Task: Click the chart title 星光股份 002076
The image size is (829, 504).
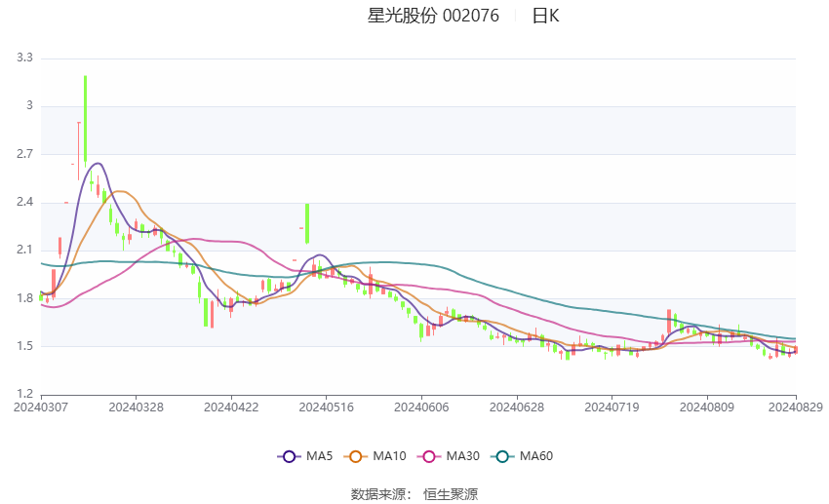Action: (x=433, y=16)
